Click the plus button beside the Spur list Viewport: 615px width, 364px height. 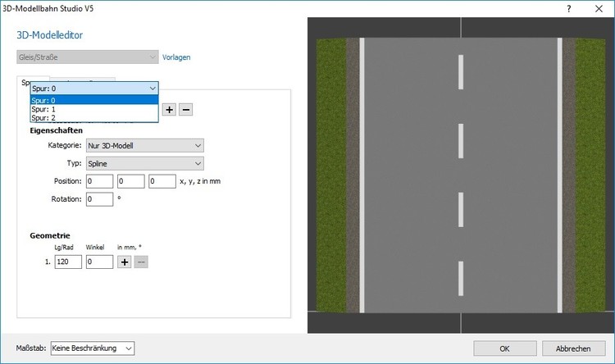[x=170, y=109]
